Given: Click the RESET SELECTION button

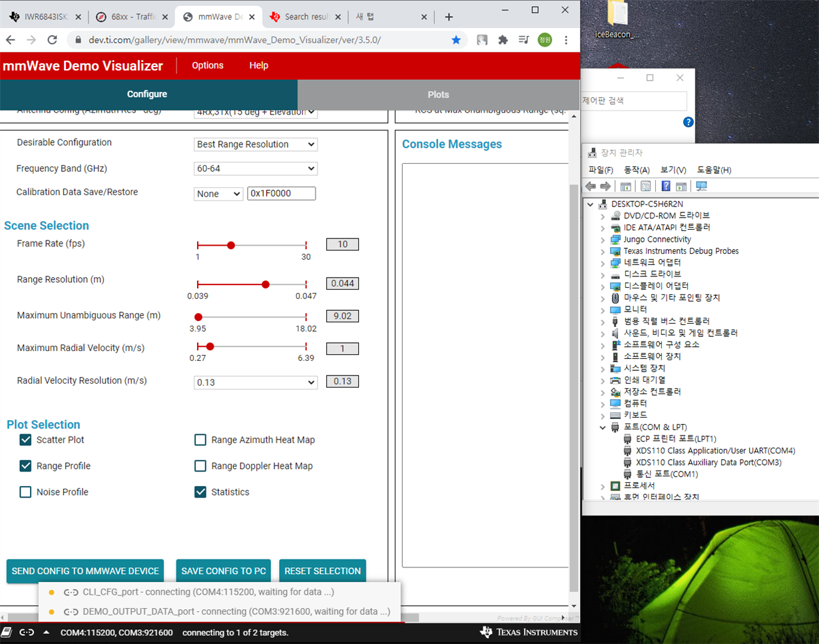Looking at the screenshot, I should click(x=322, y=571).
